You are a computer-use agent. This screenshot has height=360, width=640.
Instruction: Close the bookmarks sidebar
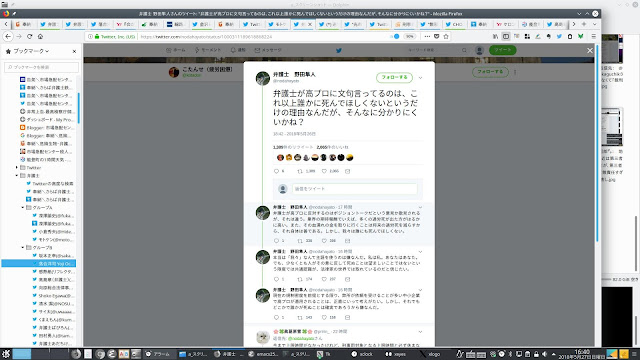(74, 51)
